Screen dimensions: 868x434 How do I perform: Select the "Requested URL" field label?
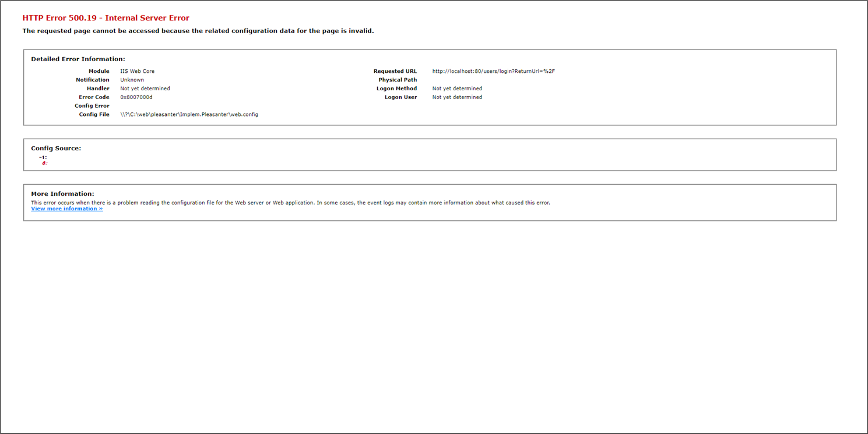[x=395, y=71]
